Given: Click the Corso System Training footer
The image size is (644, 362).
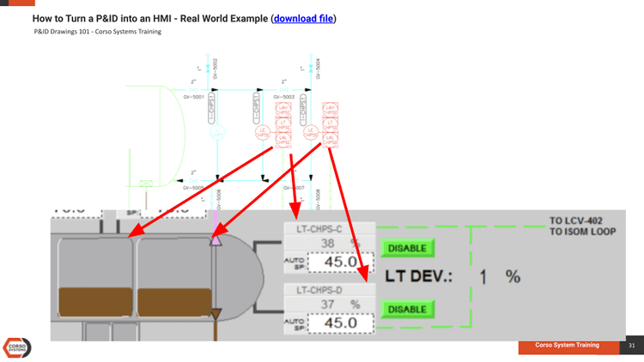Looking at the screenshot, I should [567, 345].
